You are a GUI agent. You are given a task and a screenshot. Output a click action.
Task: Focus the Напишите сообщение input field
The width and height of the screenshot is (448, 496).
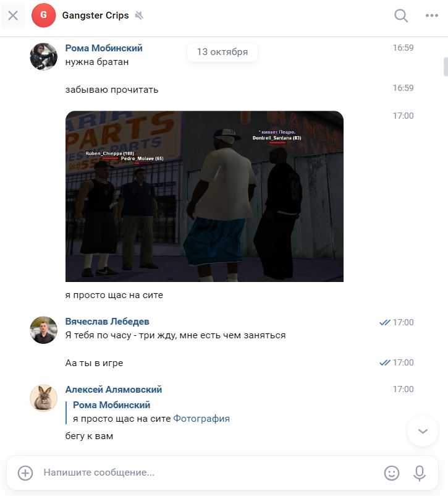209,472
